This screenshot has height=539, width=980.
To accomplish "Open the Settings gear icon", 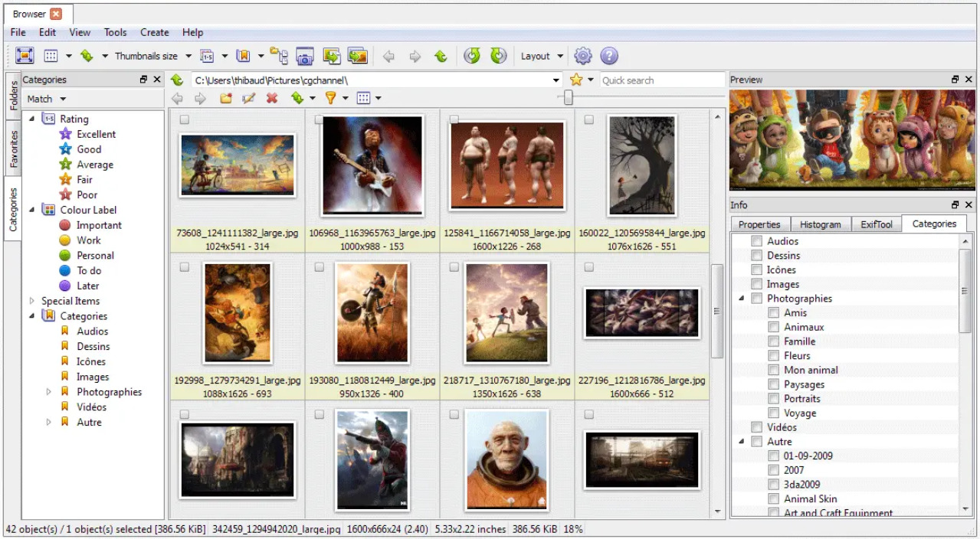I will [x=583, y=56].
